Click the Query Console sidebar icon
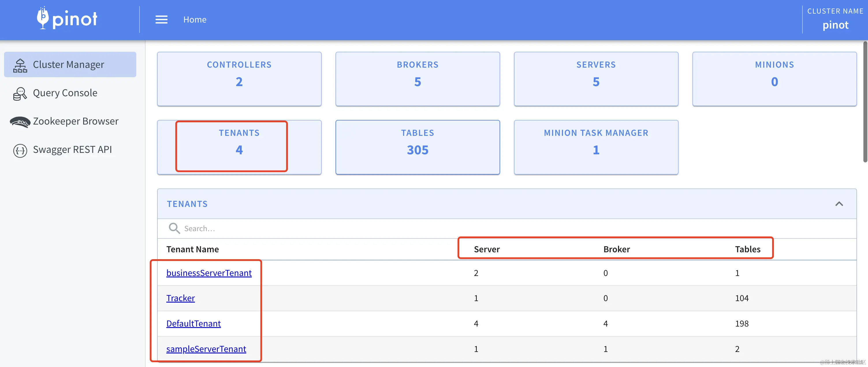 point(20,93)
